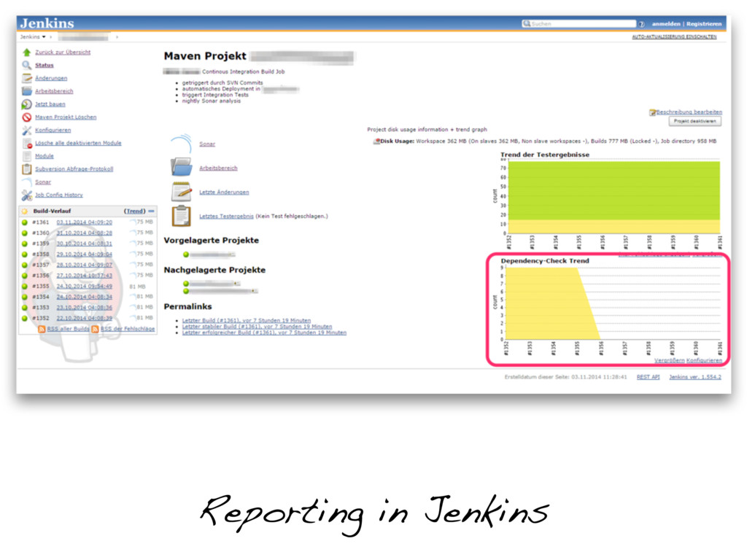Image resolution: width=747 pixels, height=560 pixels.
Task: Click the green up arrow icon beside Zurück zur Übersicht
Action: [x=27, y=52]
